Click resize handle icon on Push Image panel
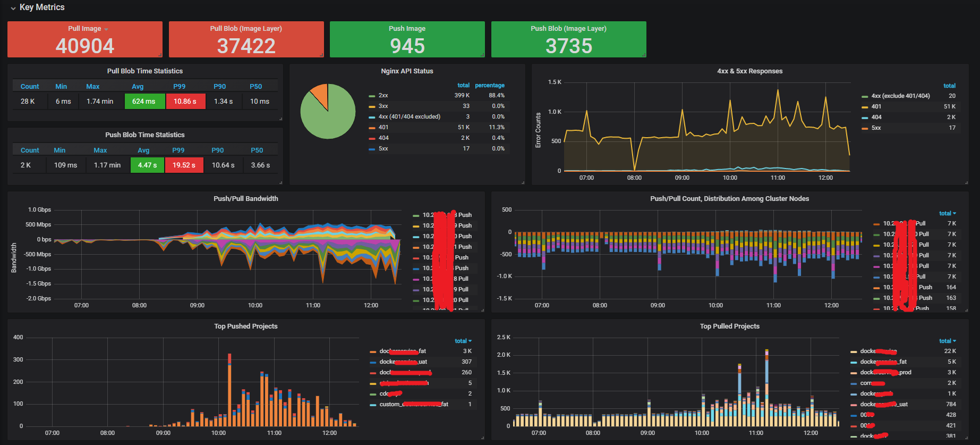980x445 pixels. coord(482,55)
